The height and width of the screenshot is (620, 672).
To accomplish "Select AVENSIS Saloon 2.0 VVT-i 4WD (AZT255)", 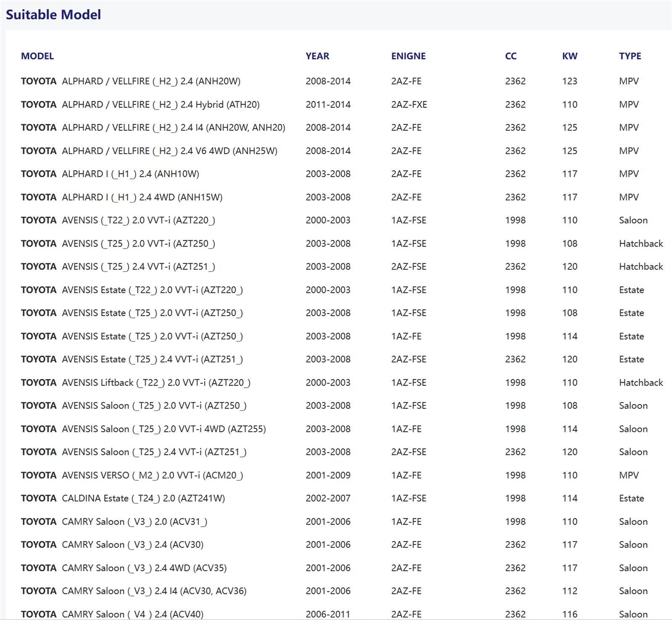I will click(143, 429).
